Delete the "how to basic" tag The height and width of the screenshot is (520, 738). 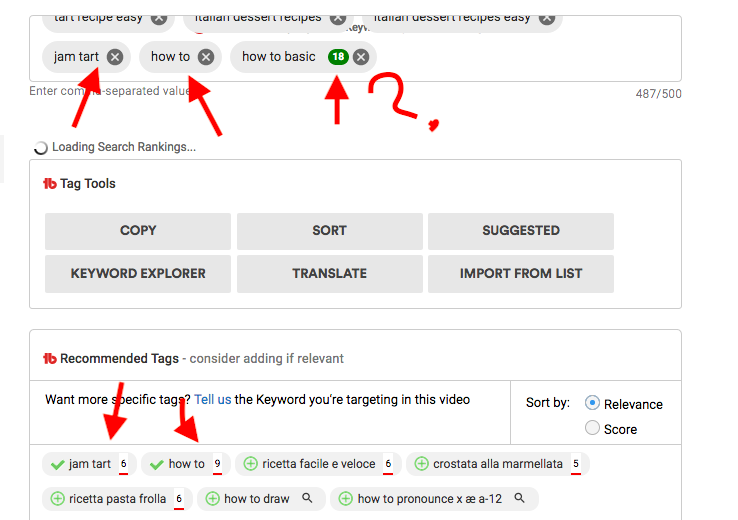point(361,57)
